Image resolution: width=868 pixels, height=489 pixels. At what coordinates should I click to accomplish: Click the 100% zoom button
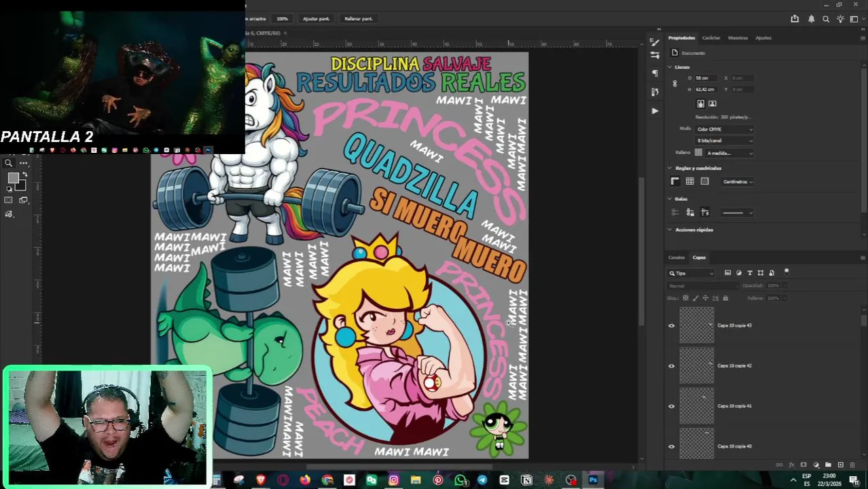click(x=282, y=19)
